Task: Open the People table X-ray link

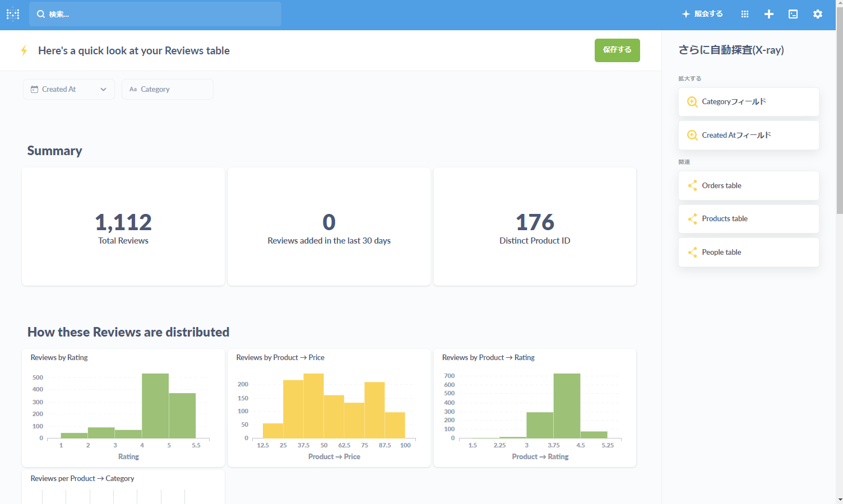Action: point(749,253)
